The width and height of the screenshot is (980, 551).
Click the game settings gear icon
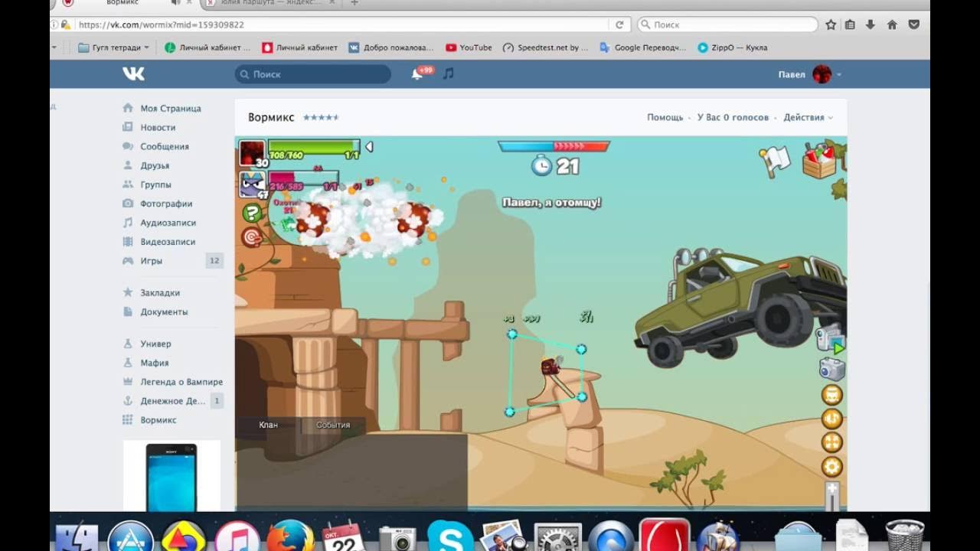pyautogui.click(x=832, y=466)
